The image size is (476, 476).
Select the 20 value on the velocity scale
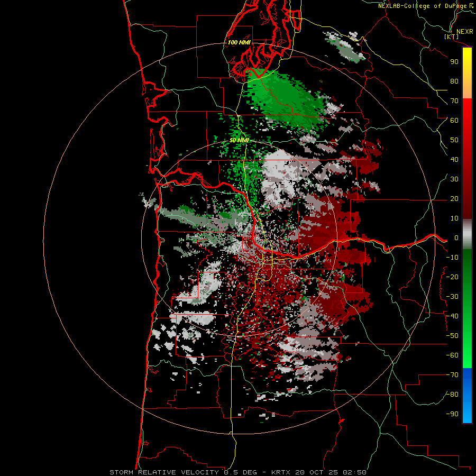454,198
